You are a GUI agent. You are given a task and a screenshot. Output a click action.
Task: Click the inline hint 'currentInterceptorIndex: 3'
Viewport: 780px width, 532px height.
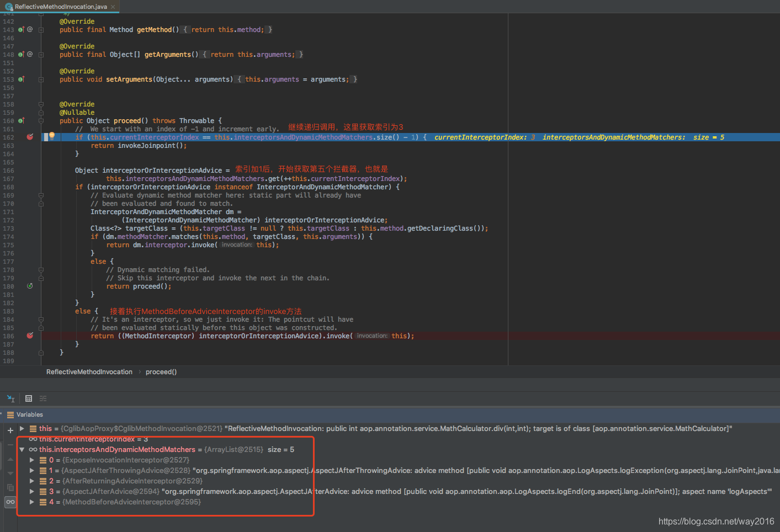(x=485, y=137)
